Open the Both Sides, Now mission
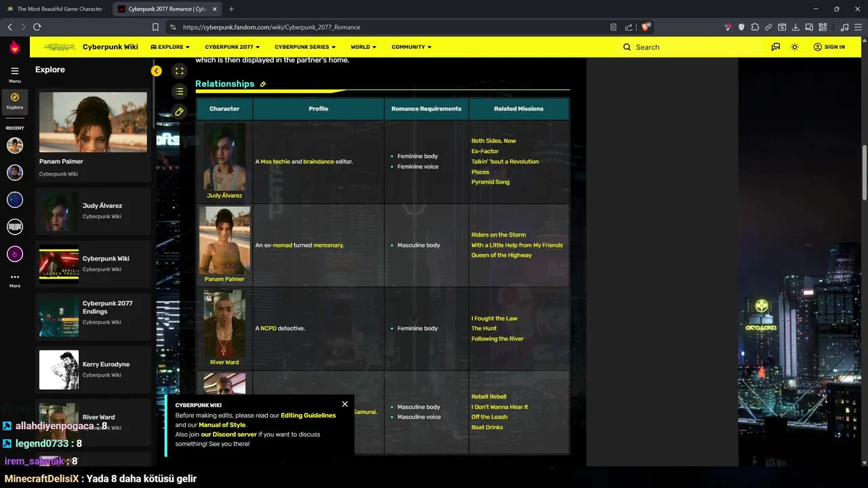This screenshot has height=488, width=868. [x=494, y=141]
